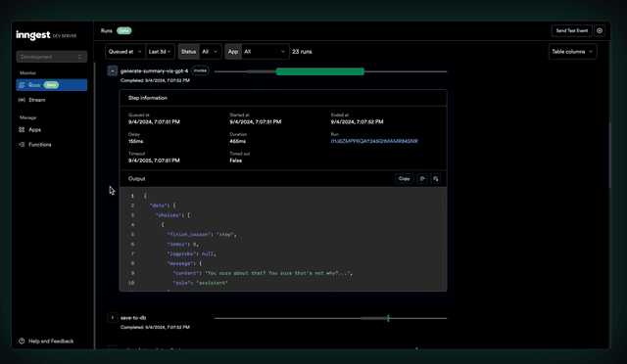Click the Inngest logo
Image resolution: width=627 pixels, height=364 pixels.
coord(32,35)
